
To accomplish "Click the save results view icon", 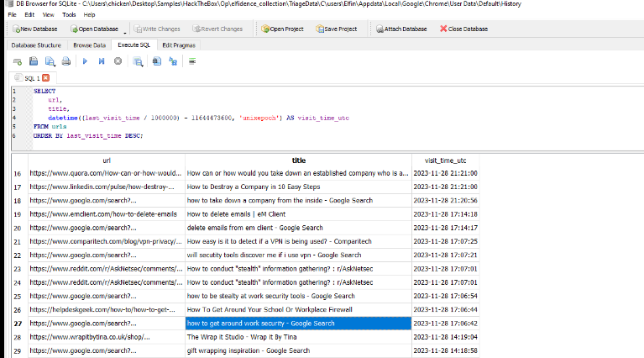I will click(x=137, y=61).
